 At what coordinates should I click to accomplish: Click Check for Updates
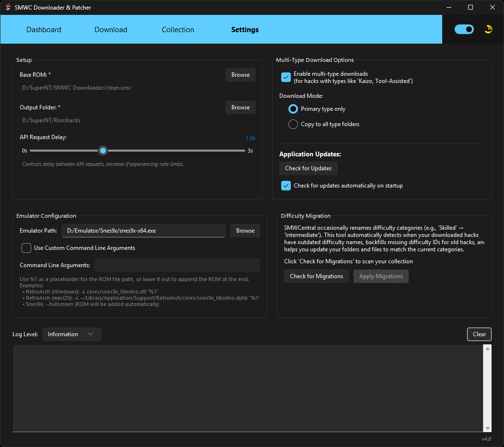308,168
